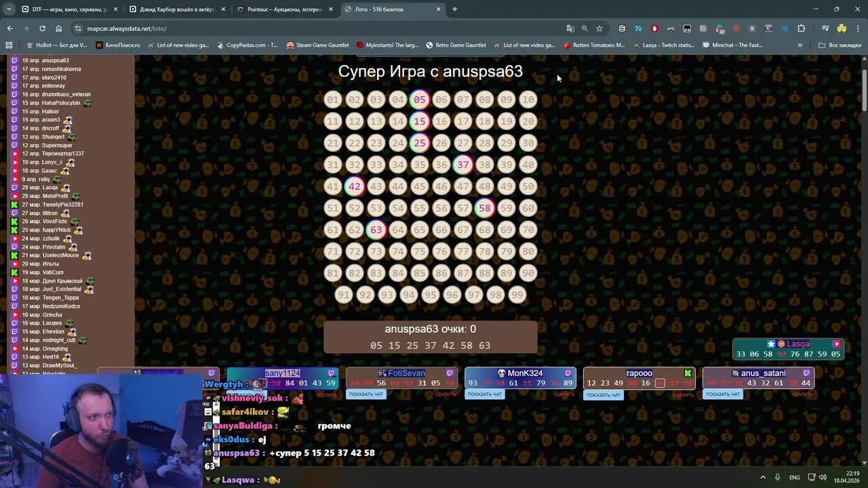Select lotto ball number 42
Image resolution: width=868 pixels, height=488 pixels.
(x=355, y=186)
